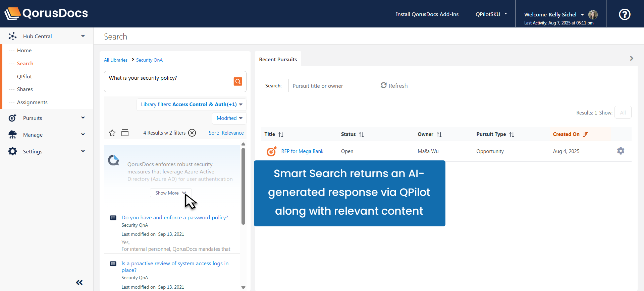Click Show More on the AI response

click(x=170, y=193)
